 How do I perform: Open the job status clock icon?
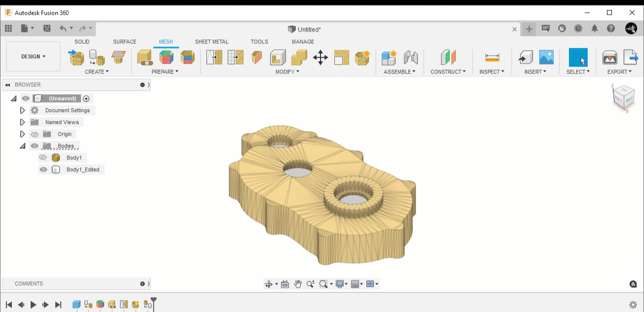[578, 29]
